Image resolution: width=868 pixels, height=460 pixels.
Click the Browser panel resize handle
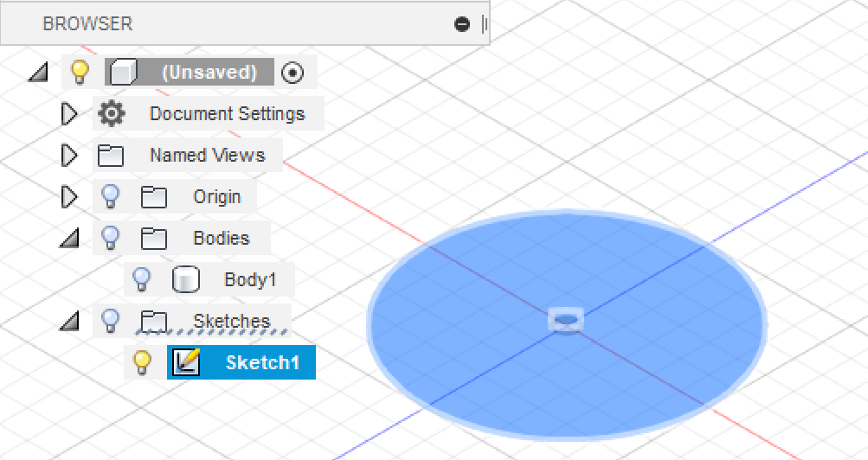tap(485, 23)
